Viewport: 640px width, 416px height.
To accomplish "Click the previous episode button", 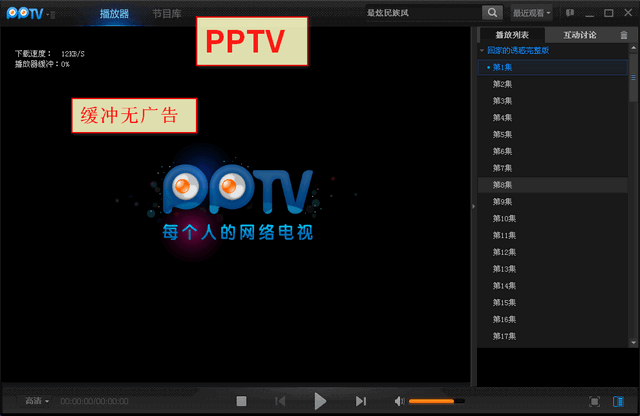I will pos(280,401).
